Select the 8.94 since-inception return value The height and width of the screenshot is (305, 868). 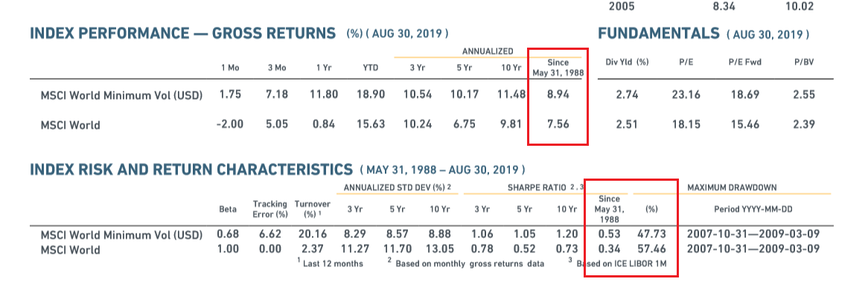[x=558, y=94]
